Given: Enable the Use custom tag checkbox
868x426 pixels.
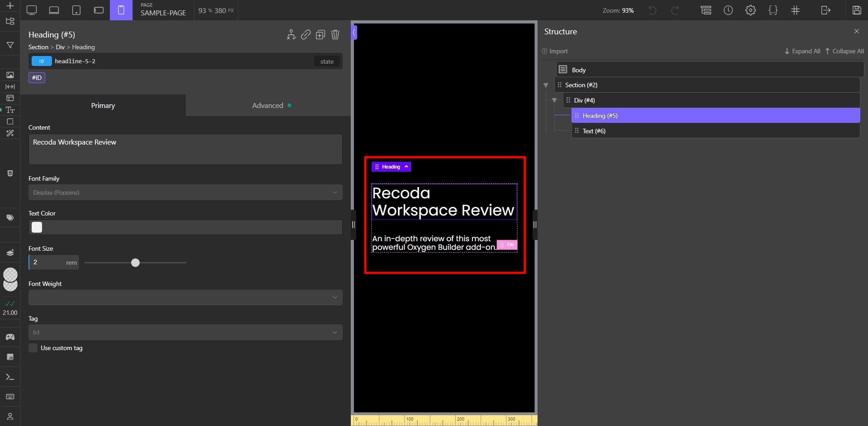Looking at the screenshot, I should coord(33,348).
